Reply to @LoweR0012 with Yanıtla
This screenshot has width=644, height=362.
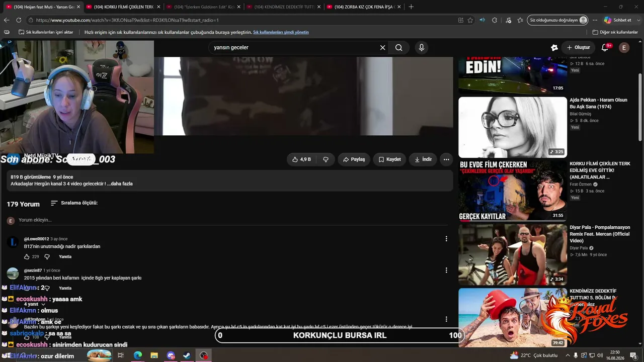tap(65, 257)
